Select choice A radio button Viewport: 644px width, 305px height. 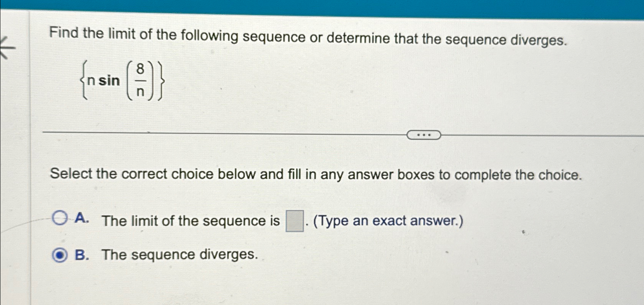(59, 218)
